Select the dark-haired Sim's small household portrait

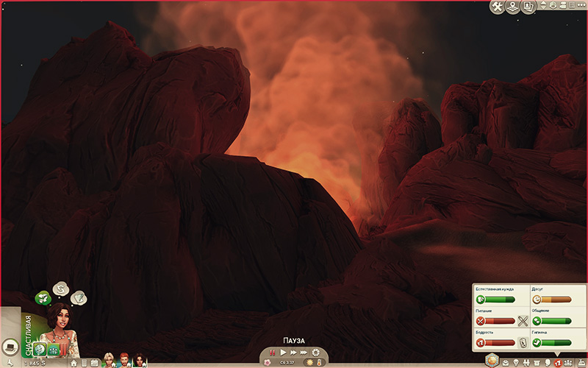(x=140, y=360)
